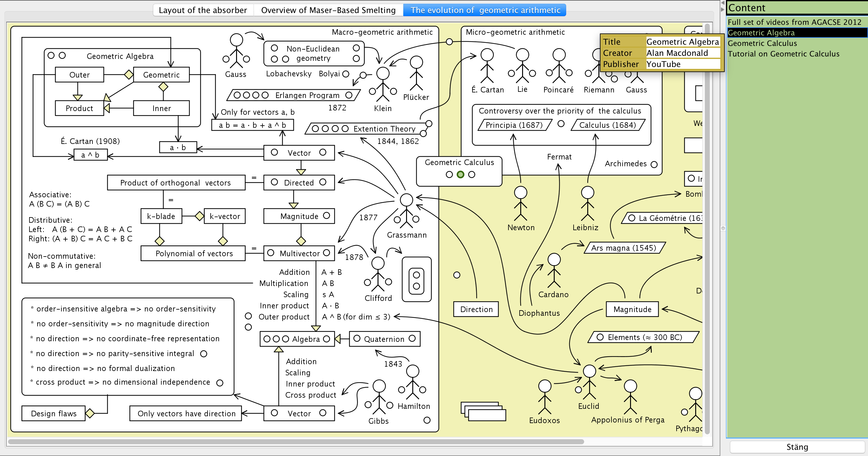Click the two-circle rounded box beside Clifford
This screenshot has height=456, width=868.
click(x=417, y=280)
